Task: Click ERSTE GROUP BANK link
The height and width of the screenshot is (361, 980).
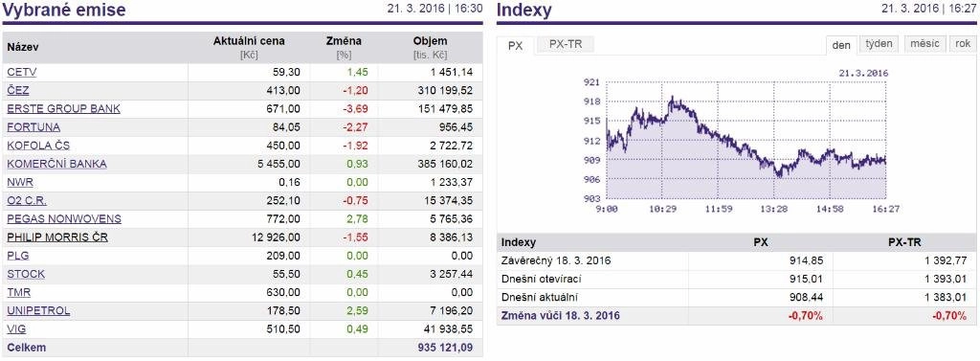Action: pos(63,109)
